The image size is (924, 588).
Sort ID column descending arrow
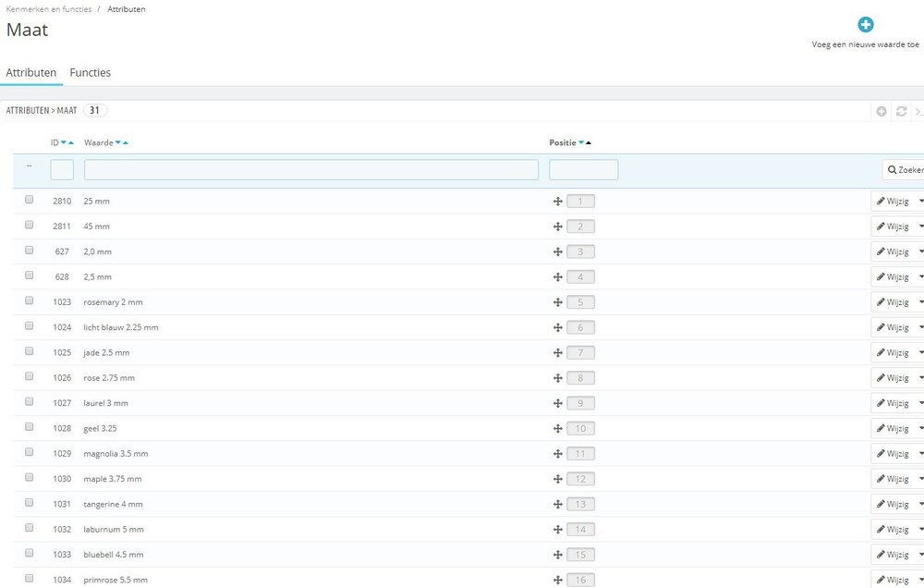pyautogui.click(x=64, y=142)
